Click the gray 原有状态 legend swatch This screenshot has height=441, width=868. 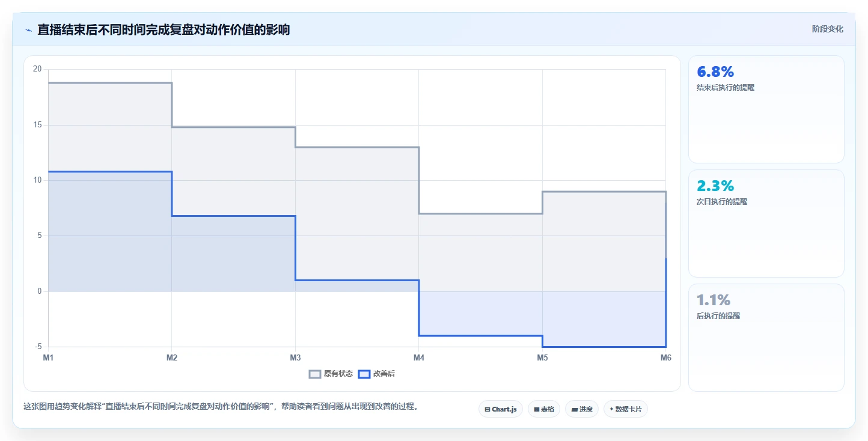coord(315,374)
